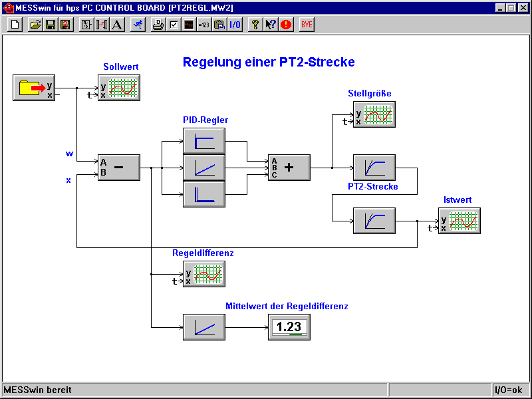Click the Istwert plotter block
532x399 pixels.
pos(460,221)
